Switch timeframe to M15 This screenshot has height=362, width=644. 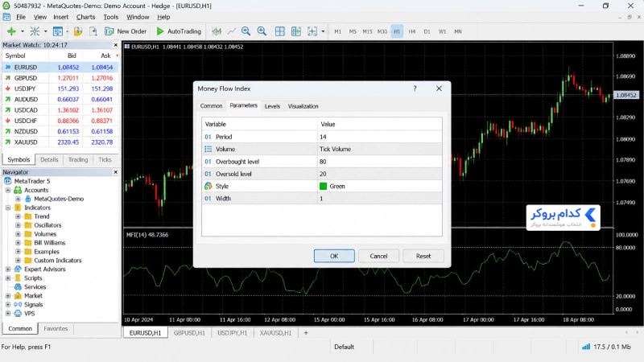367,31
